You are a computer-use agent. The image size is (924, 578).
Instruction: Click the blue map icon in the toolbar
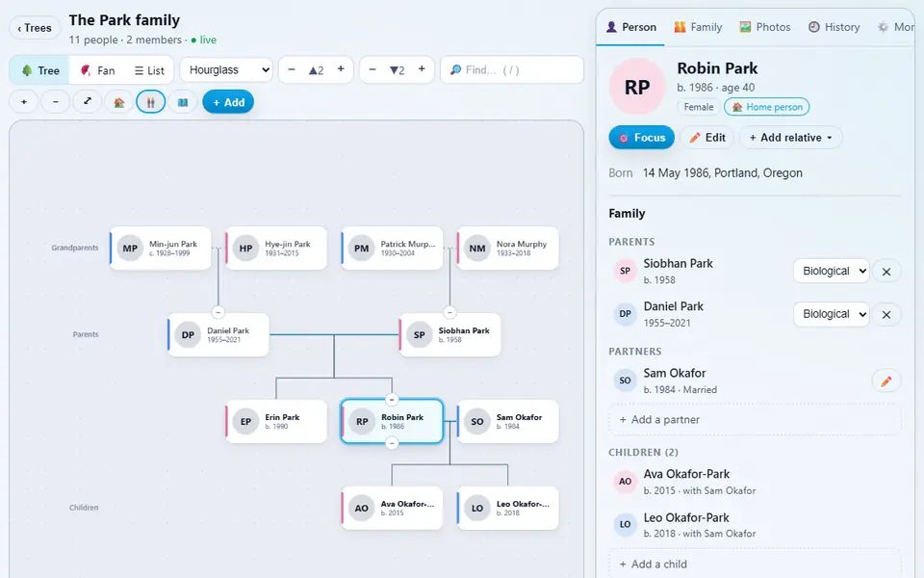tap(183, 102)
